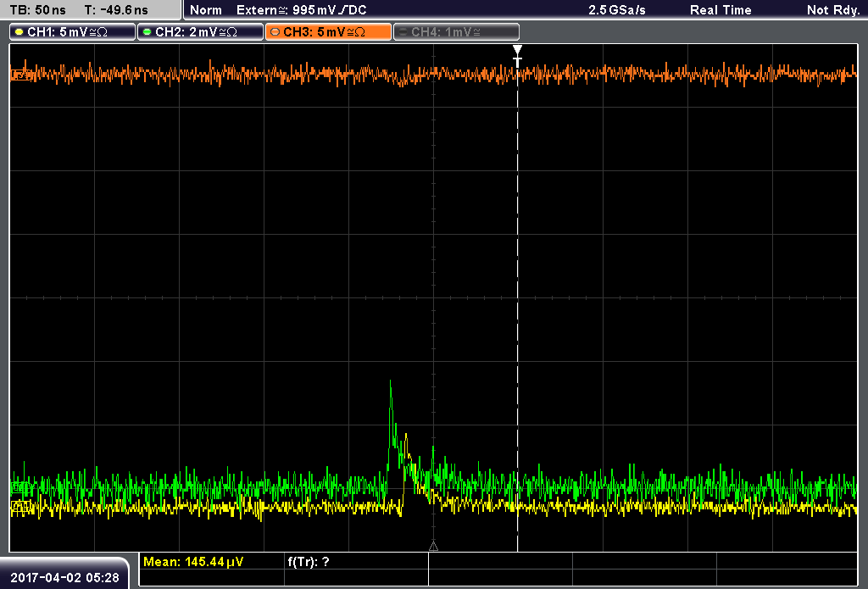Click the green dot on the CH2 tab
This screenshot has width=868, height=589.
point(147,32)
